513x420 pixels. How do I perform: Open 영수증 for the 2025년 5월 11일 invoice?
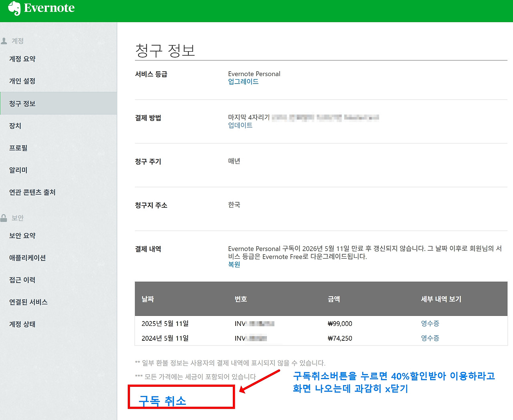point(430,324)
